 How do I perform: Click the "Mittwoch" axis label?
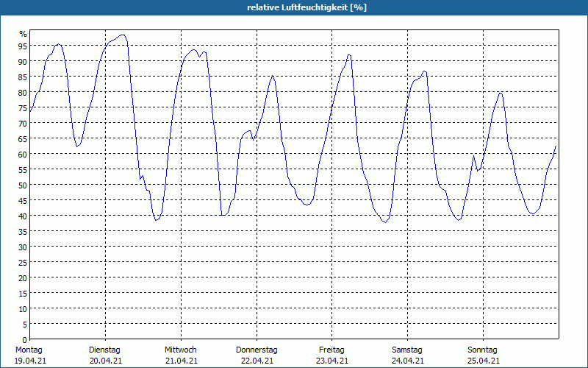point(181,350)
